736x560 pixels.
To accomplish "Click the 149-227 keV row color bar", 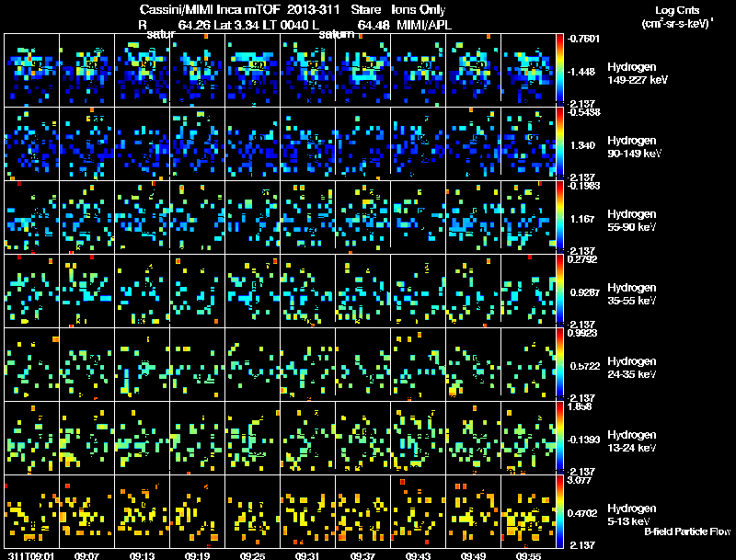I will pos(559,70).
